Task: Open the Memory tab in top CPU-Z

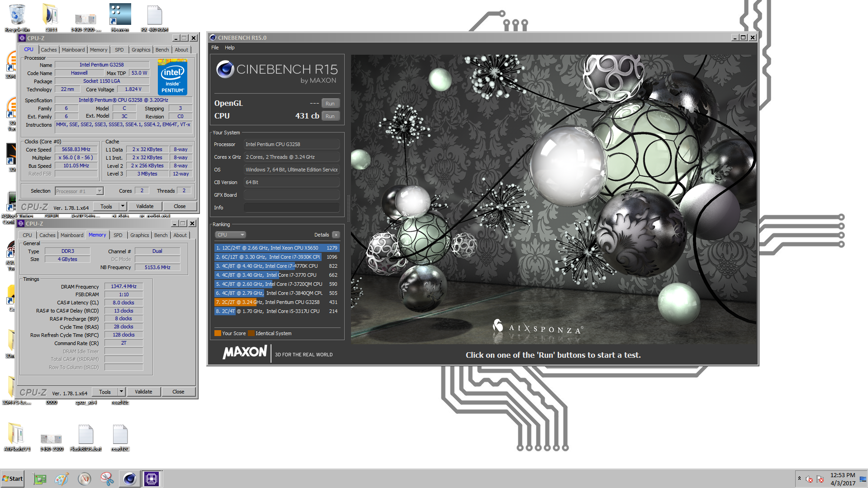Action: (x=99, y=50)
